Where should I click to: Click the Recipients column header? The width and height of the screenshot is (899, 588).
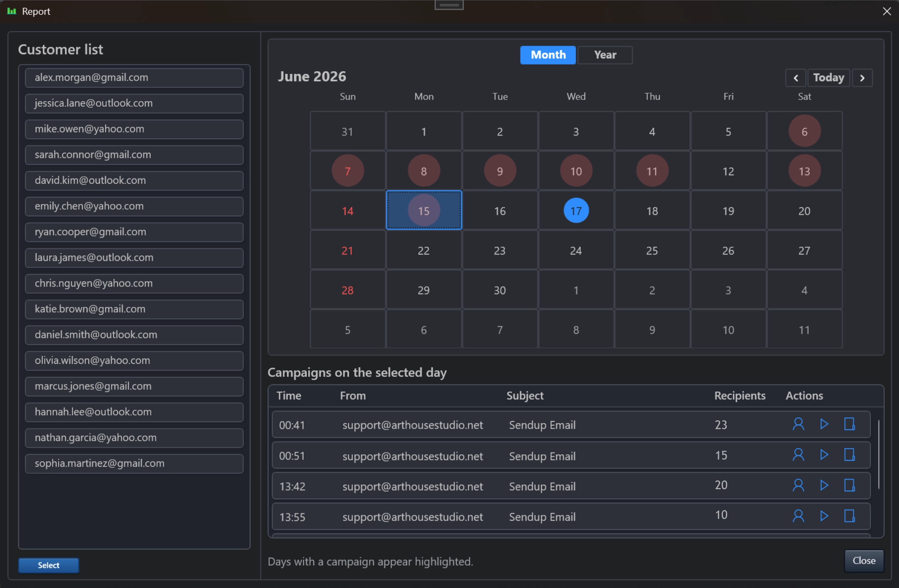point(739,395)
